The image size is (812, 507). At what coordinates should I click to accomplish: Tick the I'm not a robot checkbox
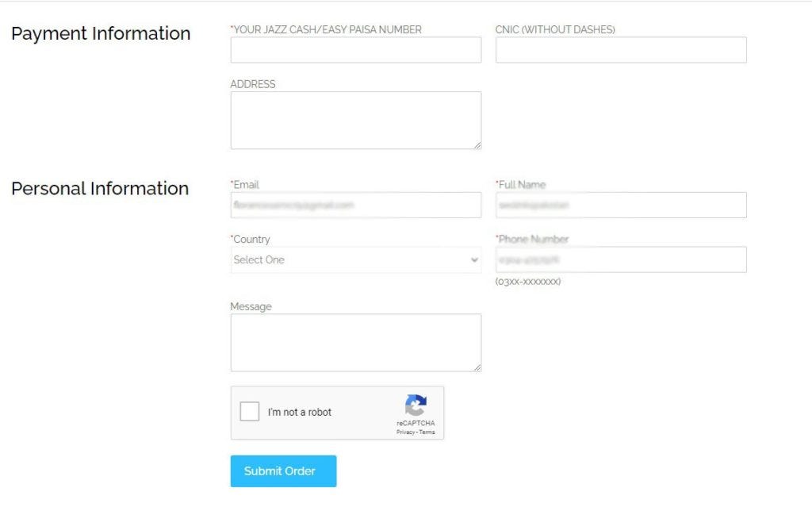coord(250,412)
